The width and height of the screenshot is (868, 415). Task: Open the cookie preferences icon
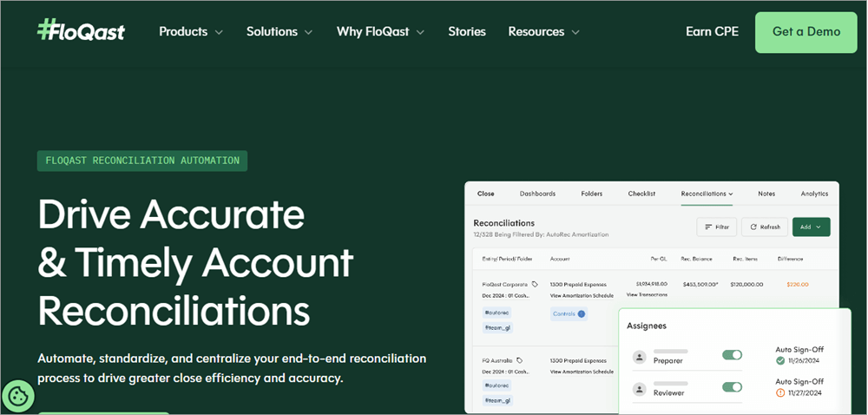[x=17, y=397]
